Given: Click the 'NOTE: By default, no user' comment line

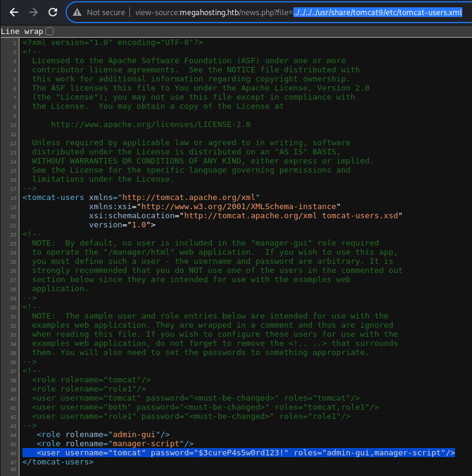Looking at the screenshot, I should tap(205, 243).
